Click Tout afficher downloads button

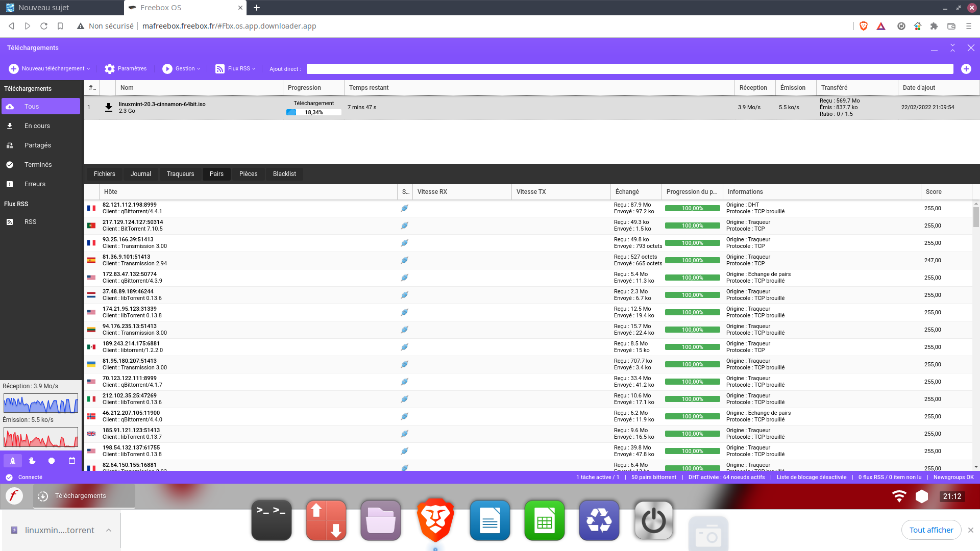[x=931, y=530]
